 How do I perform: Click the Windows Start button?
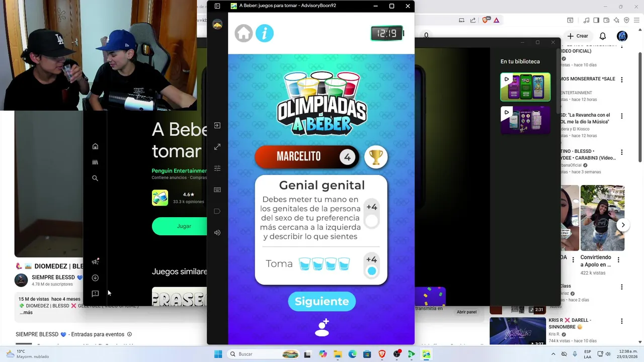[x=218, y=354]
